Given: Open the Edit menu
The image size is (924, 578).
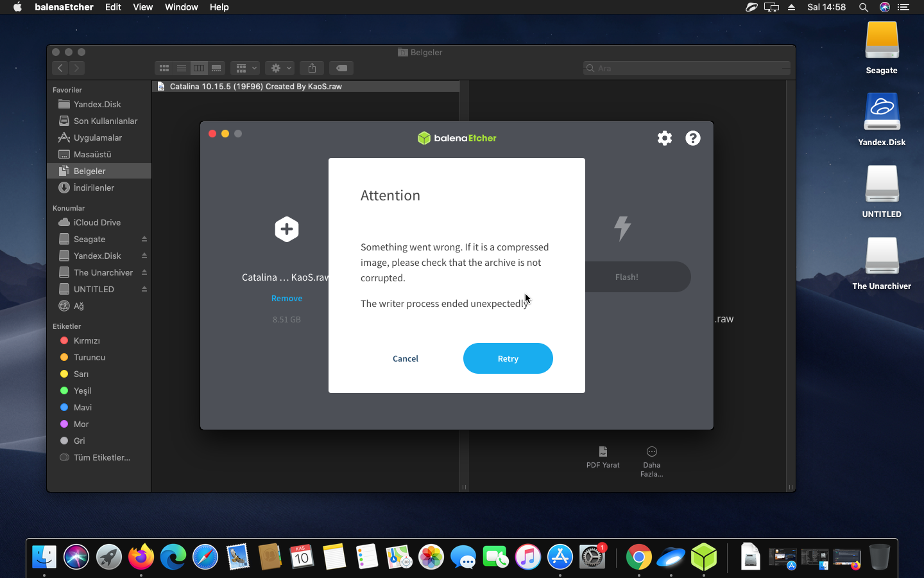Looking at the screenshot, I should pos(113,7).
